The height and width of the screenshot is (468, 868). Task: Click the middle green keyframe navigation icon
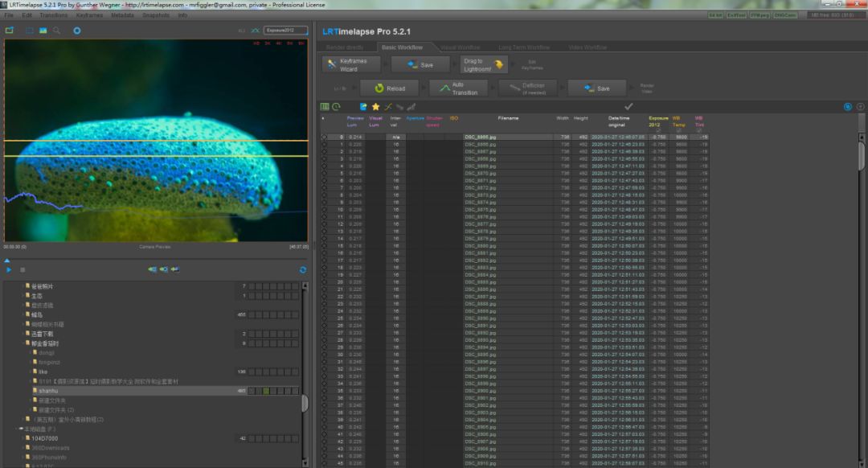pos(164,269)
